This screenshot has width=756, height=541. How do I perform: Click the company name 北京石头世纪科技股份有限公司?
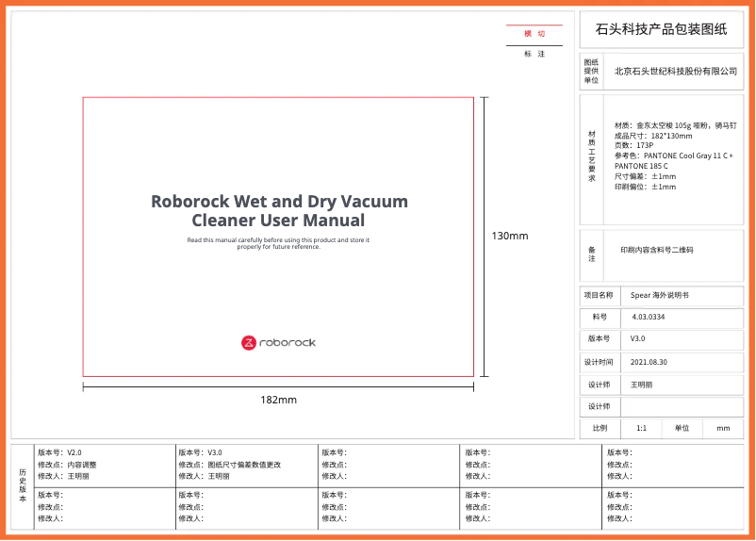675,71
